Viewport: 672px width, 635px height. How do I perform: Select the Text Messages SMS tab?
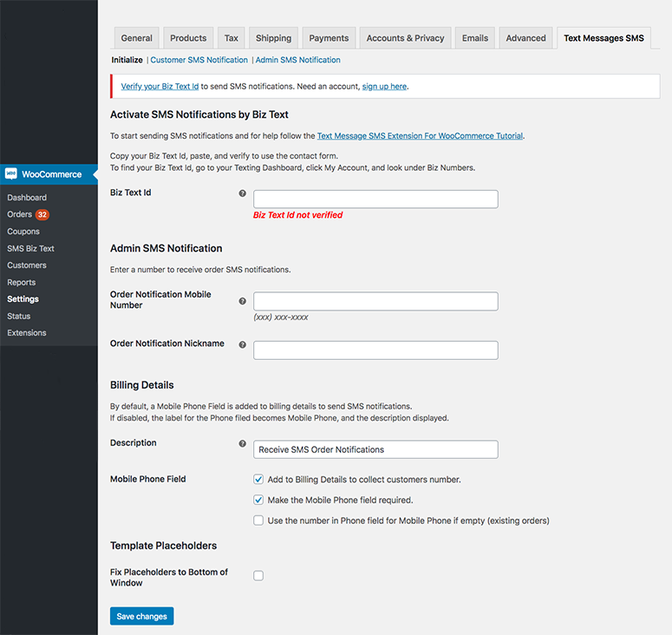(x=603, y=38)
